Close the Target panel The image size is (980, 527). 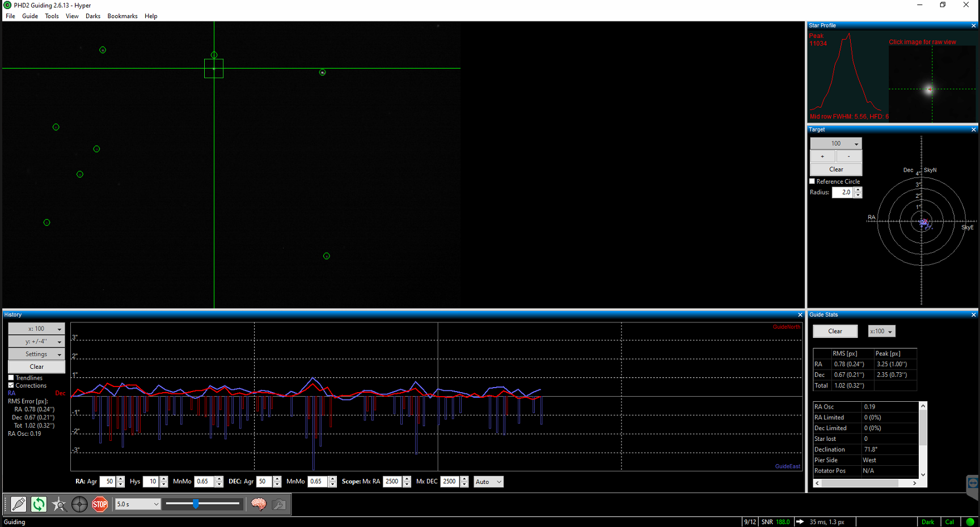coord(974,130)
